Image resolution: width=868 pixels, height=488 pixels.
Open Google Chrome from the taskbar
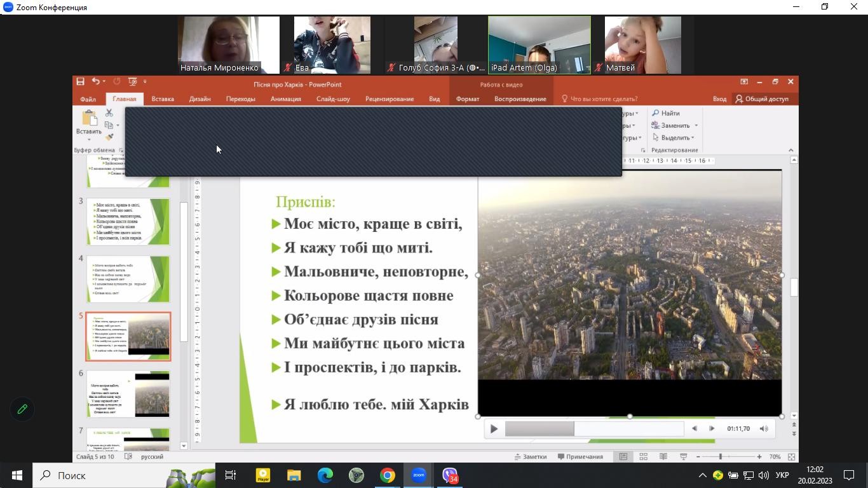387,475
